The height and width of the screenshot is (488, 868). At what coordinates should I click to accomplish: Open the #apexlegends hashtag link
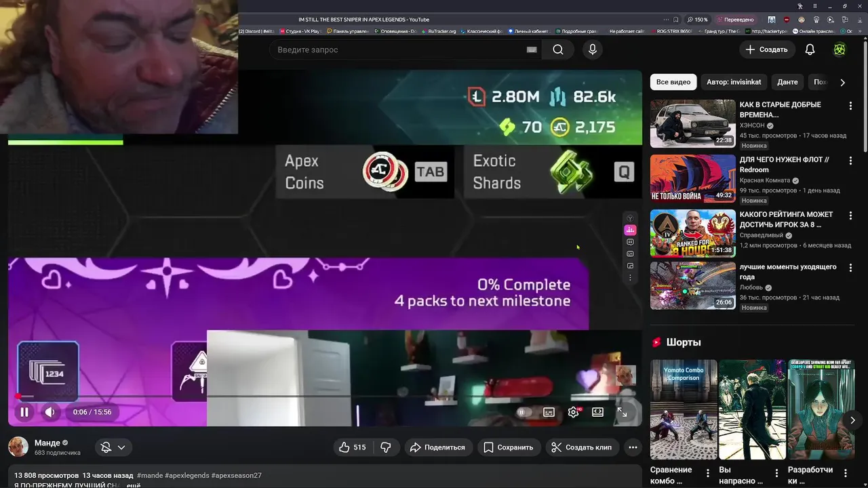click(186, 476)
